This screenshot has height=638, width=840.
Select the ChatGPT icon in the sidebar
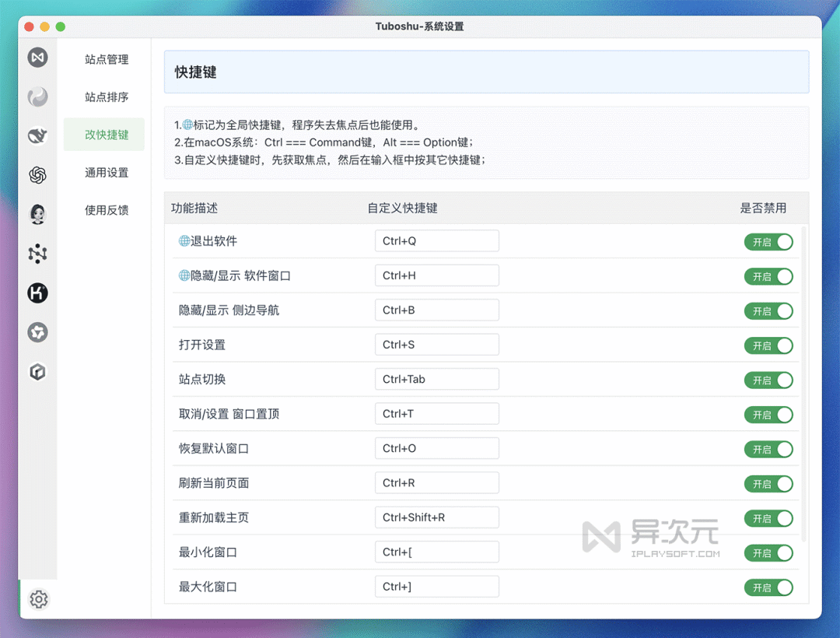37,175
